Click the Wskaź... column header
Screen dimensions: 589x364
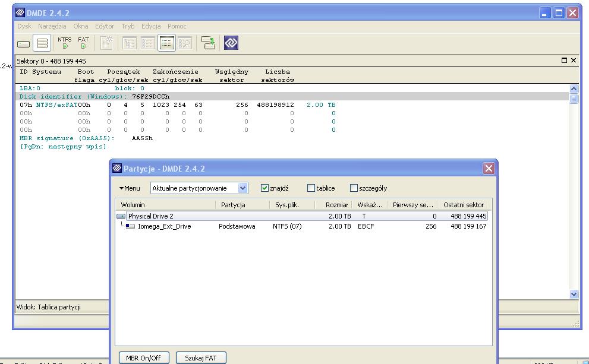point(370,205)
